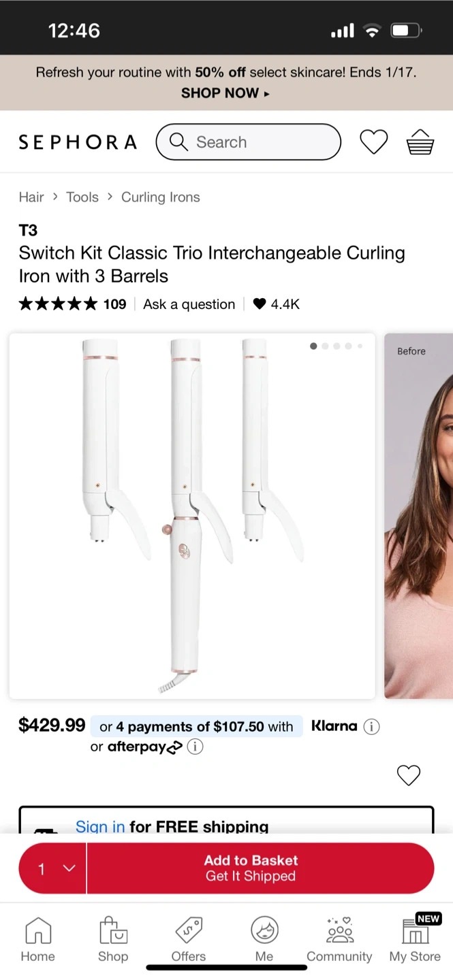Click the Sign in link
453x980 pixels.
click(x=100, y=826)
